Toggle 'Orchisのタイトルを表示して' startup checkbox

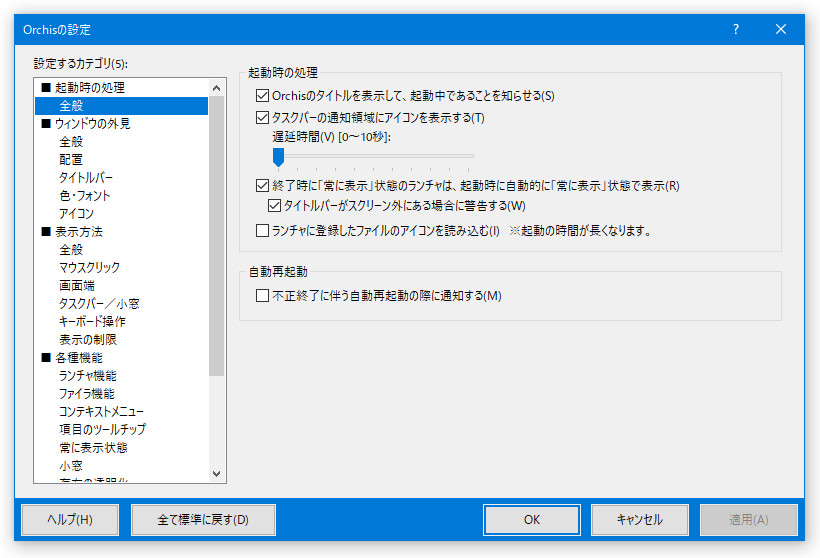[263, 96]
